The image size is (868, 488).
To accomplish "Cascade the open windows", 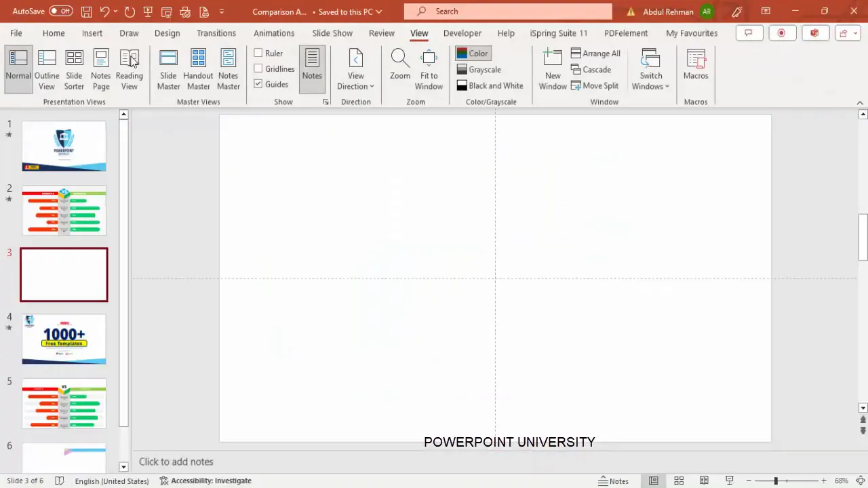I will tap(591, 70).
